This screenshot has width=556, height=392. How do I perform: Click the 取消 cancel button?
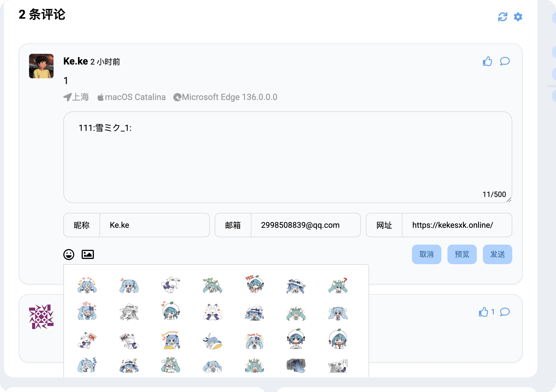pyautogui.click(x=427, y=254)
